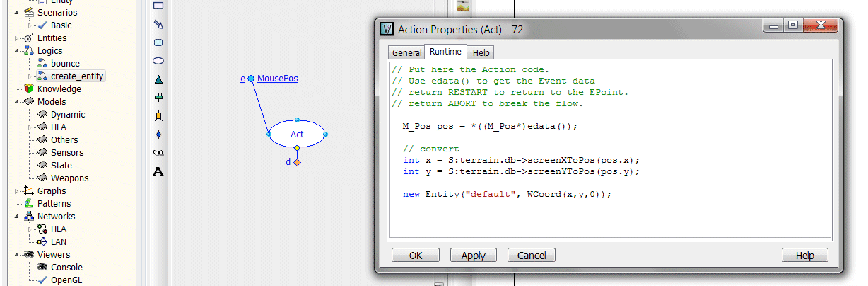
Task: Expand the HLA node under Models
Action: (x=30, y=127)
